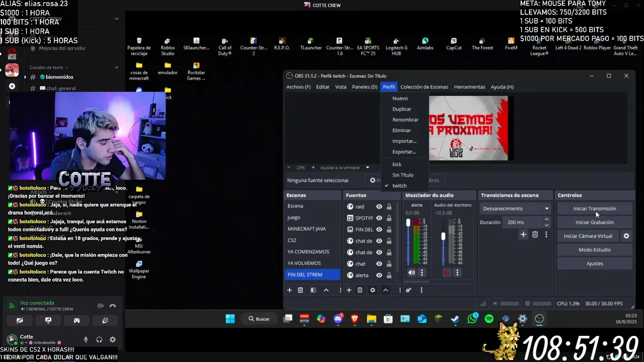Open the audio mixer three-dot menu
This screenshot has width=644, height=362.
click(422, 290)
